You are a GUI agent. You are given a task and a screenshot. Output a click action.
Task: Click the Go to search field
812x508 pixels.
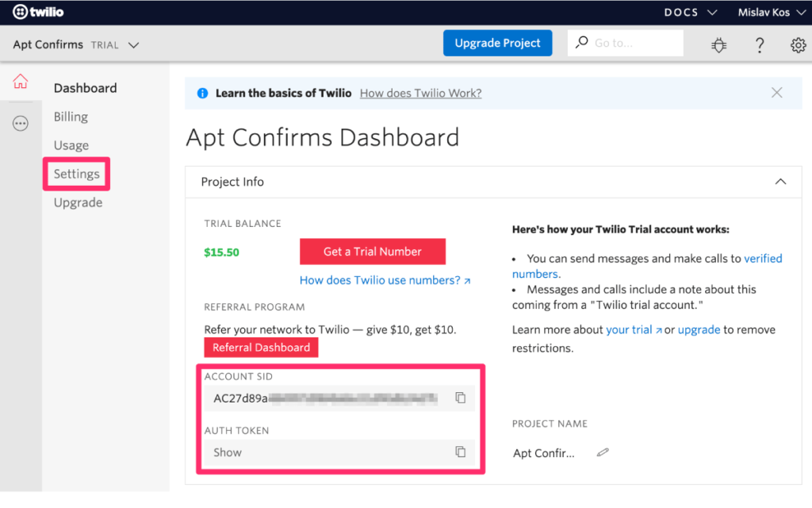coord(625,42)
